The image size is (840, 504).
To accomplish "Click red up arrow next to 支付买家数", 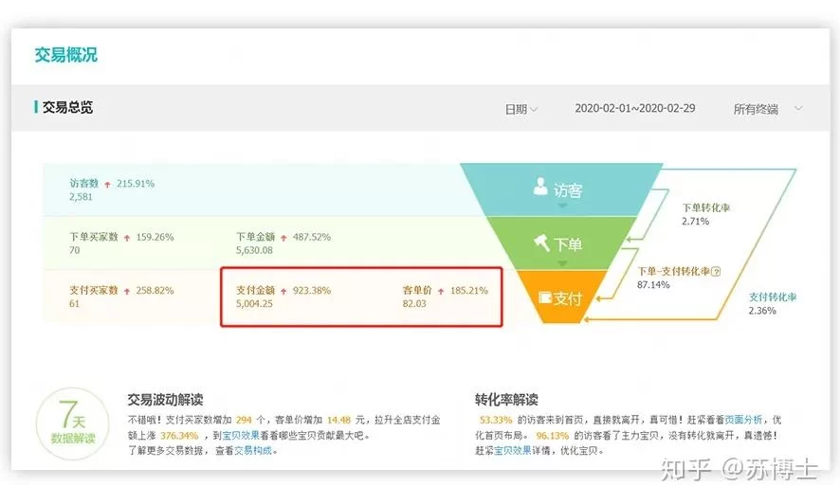I will 126,291.
